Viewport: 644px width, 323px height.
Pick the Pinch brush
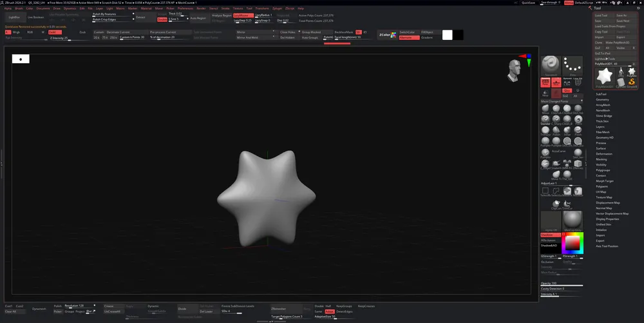coord(578,131)
